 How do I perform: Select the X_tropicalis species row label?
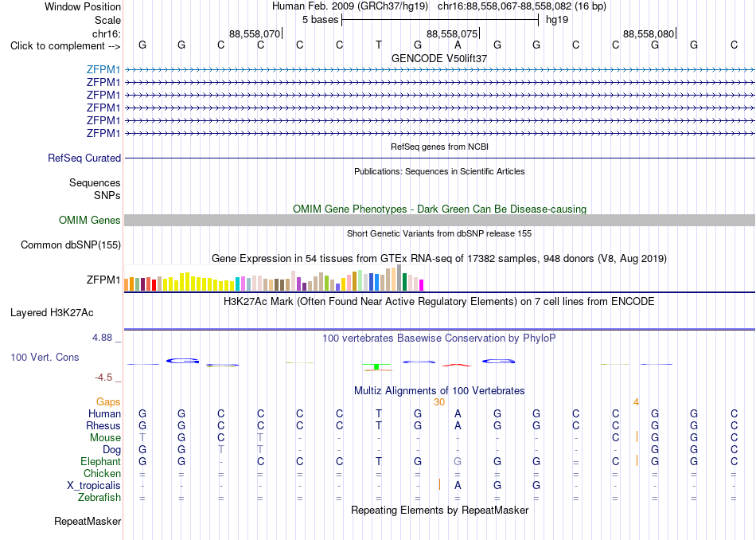tap(94, 486)
